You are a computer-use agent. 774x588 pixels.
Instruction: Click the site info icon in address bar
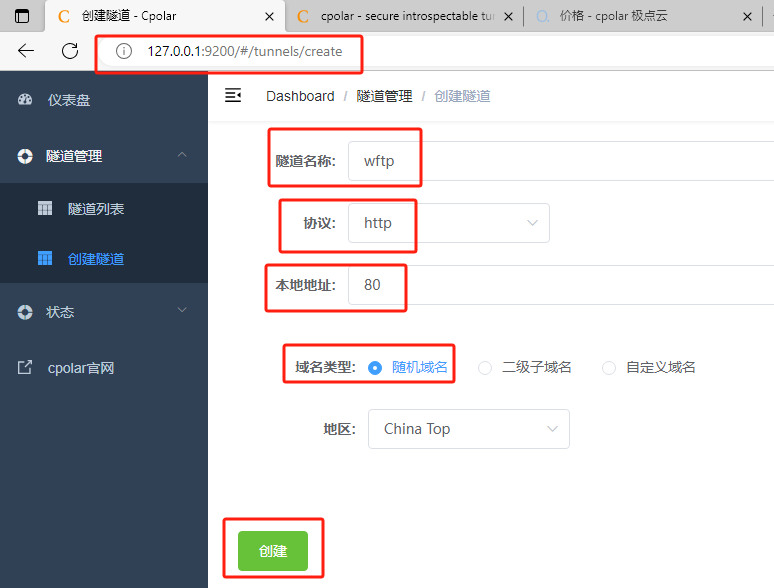123,51
